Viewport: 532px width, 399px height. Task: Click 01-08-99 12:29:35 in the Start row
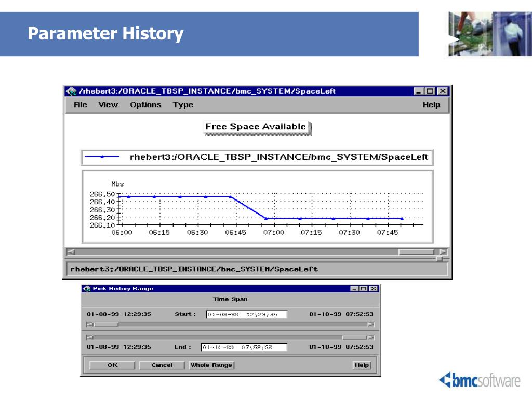[119, 314]
